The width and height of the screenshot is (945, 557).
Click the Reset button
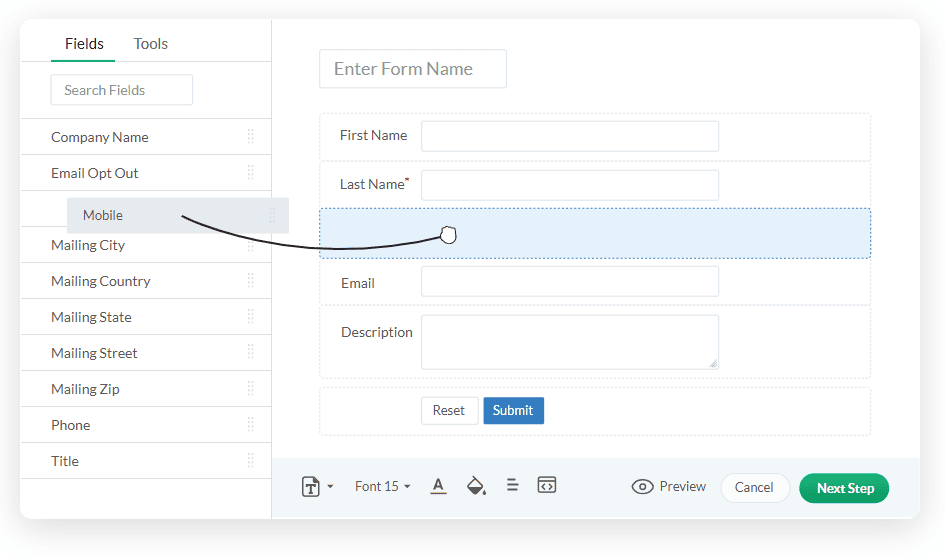point(449,411)
